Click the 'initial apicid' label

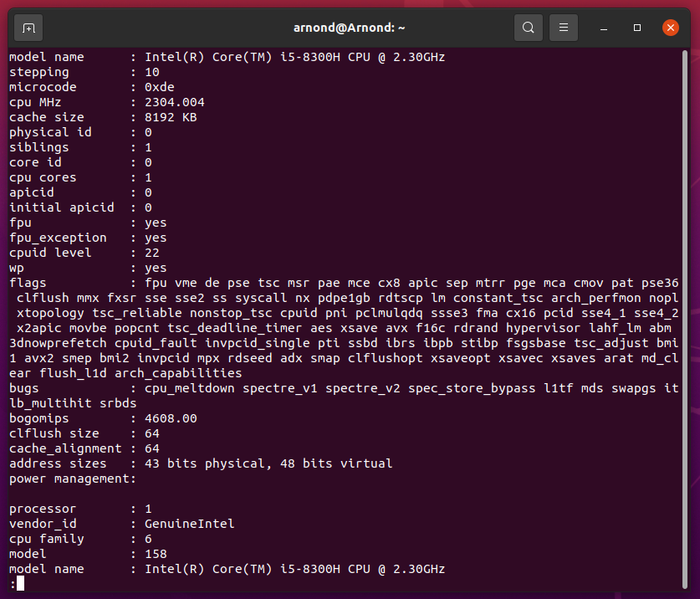point(62,207)
